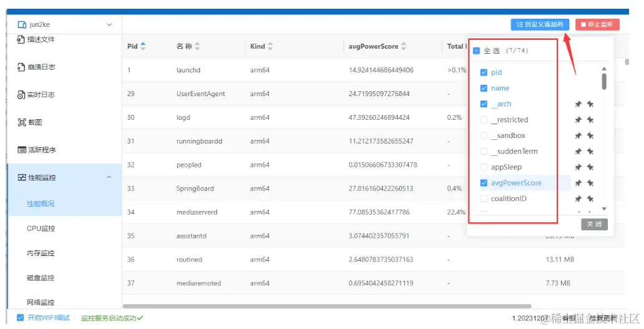Uncheck the pid column checkbox
This screenshot has height=329, width=644.
(483, 72)
